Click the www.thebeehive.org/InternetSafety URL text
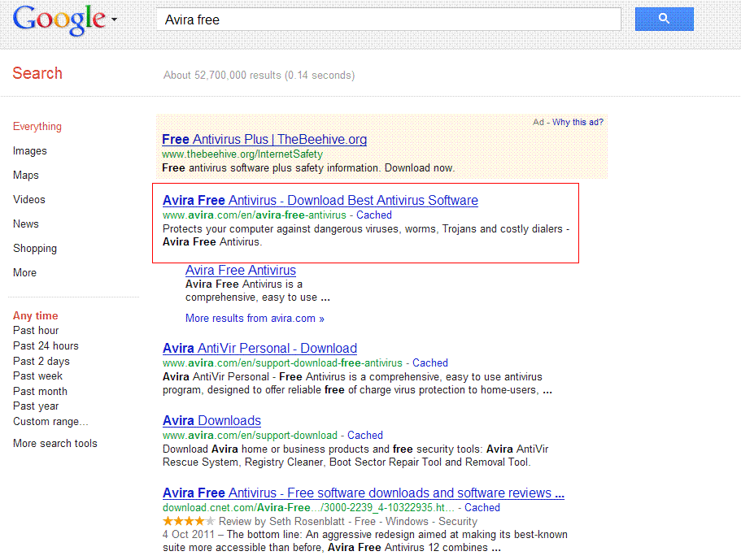The height and width of the screenshot is (560, 741). [x=242, y=154]
